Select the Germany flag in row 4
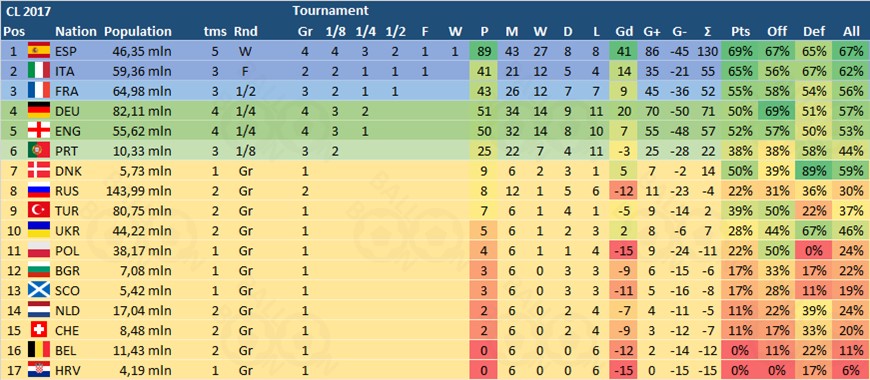Screen dimensions: 870x380 pos(39,112)
